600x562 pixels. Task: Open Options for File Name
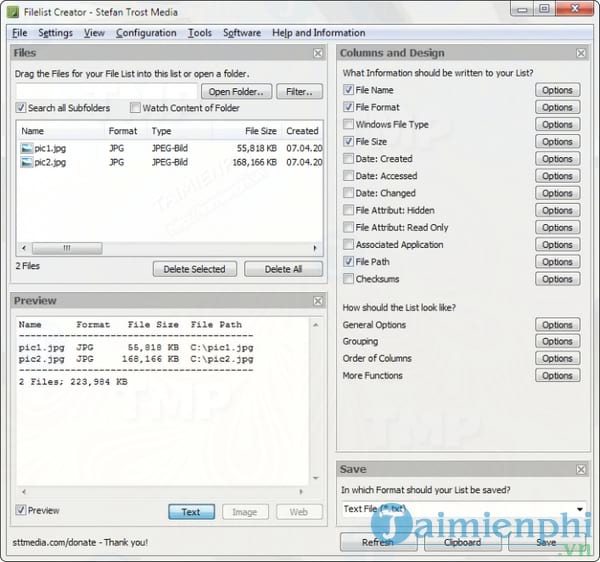[557, 90]
